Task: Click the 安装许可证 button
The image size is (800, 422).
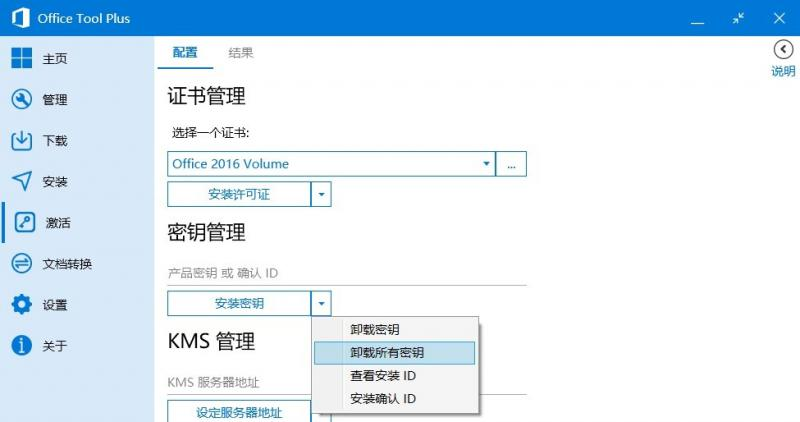Action: 239,194
